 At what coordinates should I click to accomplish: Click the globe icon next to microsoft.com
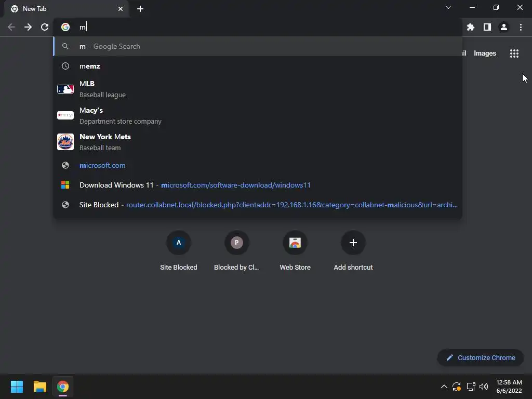pos(65,165)
